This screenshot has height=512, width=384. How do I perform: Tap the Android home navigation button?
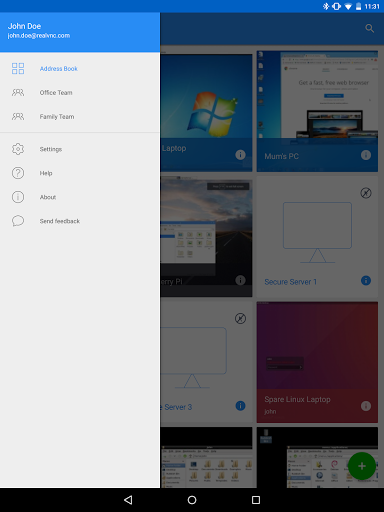pos(192,500)
